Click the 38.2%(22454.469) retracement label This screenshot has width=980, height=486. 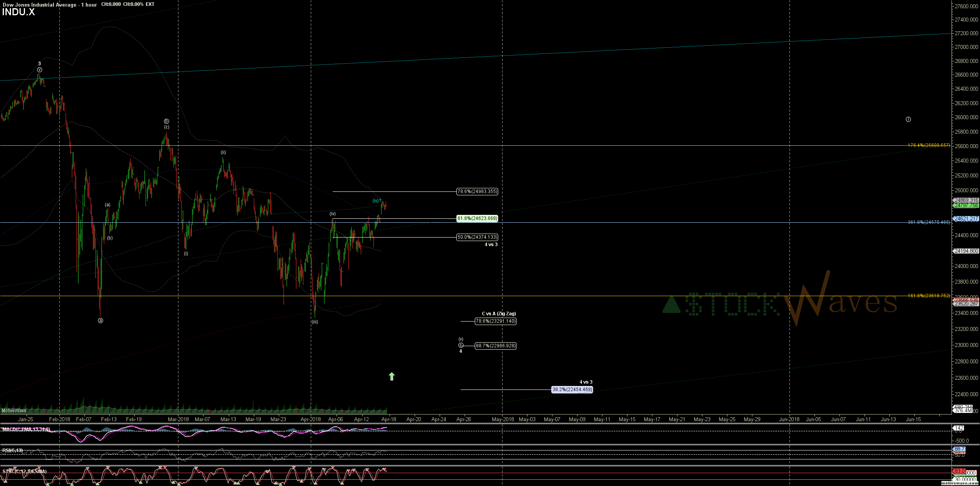pyautogui.click(x=572, y=390)
